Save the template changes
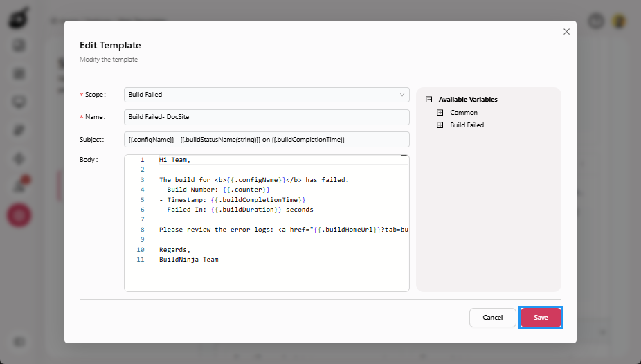641x364 pixels. pyautogui.click(x=541, y=318)
